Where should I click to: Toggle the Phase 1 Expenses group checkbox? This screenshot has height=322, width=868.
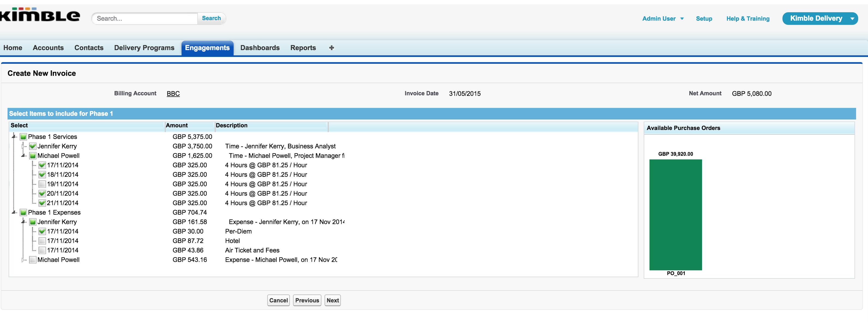point(23,212)
